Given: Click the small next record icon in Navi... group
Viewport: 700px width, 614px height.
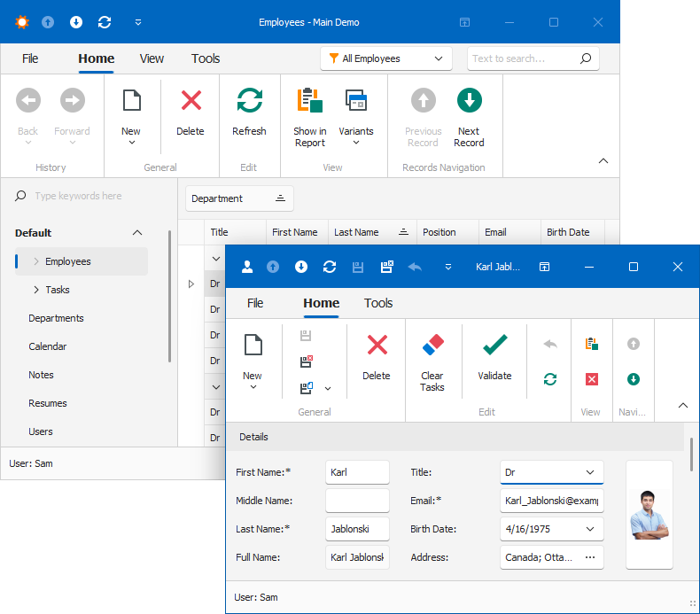Looking at the screenshot, I should click(633, 379).
